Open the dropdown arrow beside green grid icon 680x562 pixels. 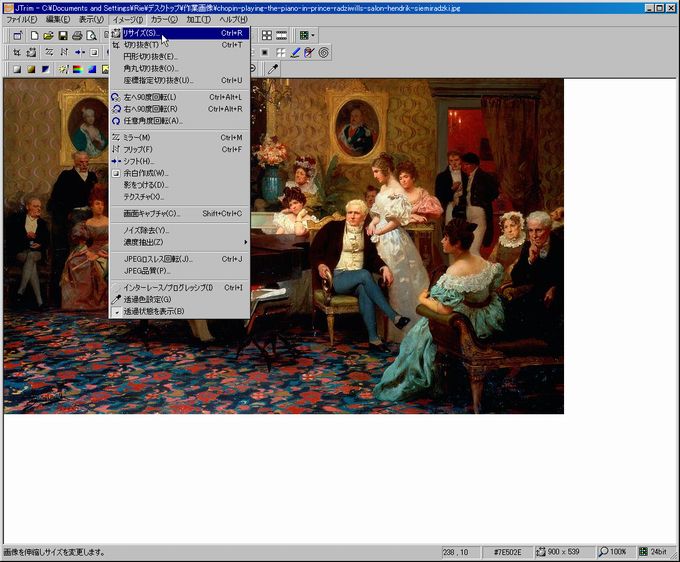(x=313, y=36)
